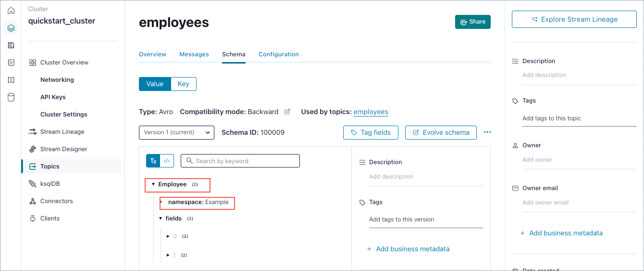The height and width of the screenshot is (271, 644).
Task: Switch to schema tree view icon
Action: click(x=153, y=161)
